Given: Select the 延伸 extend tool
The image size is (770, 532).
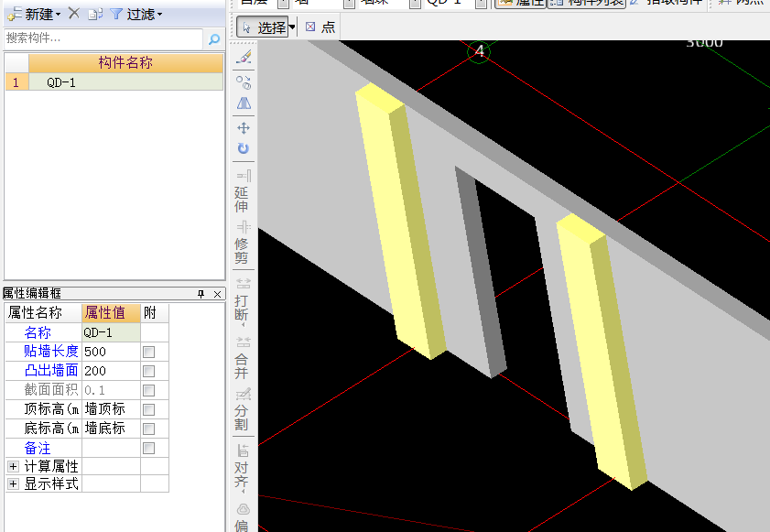Looking at the screenshot, I should pyautogui.click(x=243, y=190).
